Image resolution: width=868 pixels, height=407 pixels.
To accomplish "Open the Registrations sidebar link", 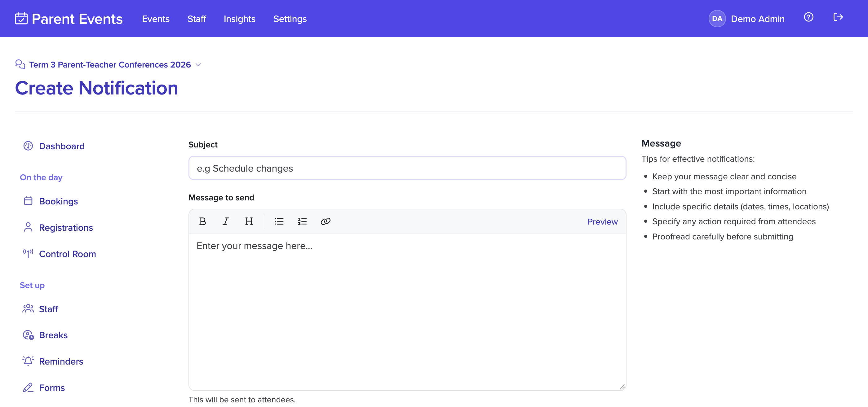I will tap(66, 228).
